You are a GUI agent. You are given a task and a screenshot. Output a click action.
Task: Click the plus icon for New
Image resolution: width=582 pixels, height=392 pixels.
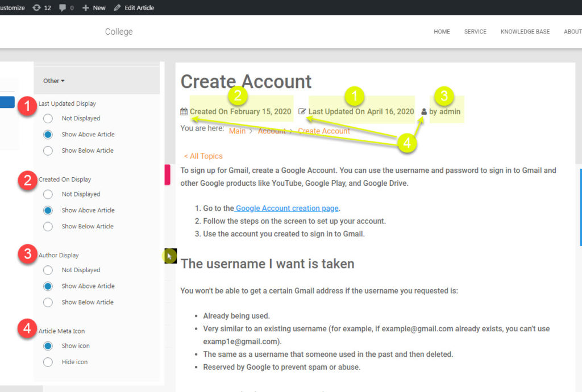tap(86, 7)
